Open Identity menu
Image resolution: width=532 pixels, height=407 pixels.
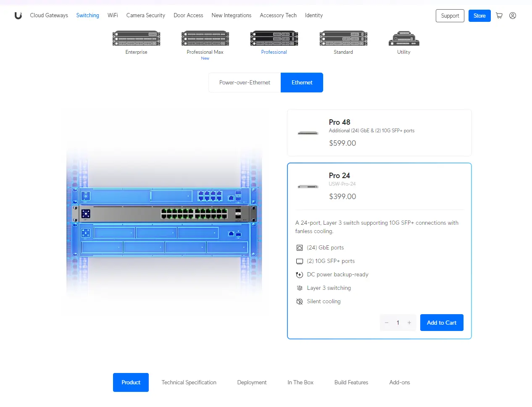[314, 16]
